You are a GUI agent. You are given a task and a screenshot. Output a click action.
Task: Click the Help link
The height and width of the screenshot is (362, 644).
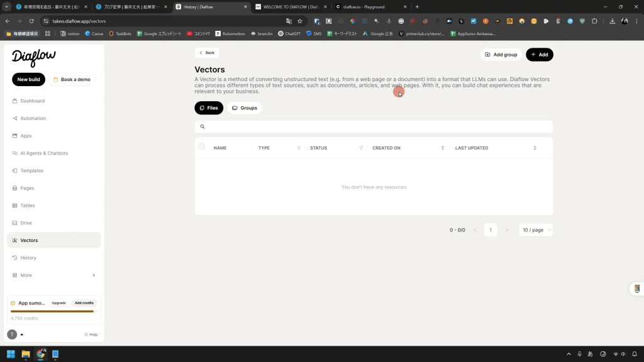(91, 334)
